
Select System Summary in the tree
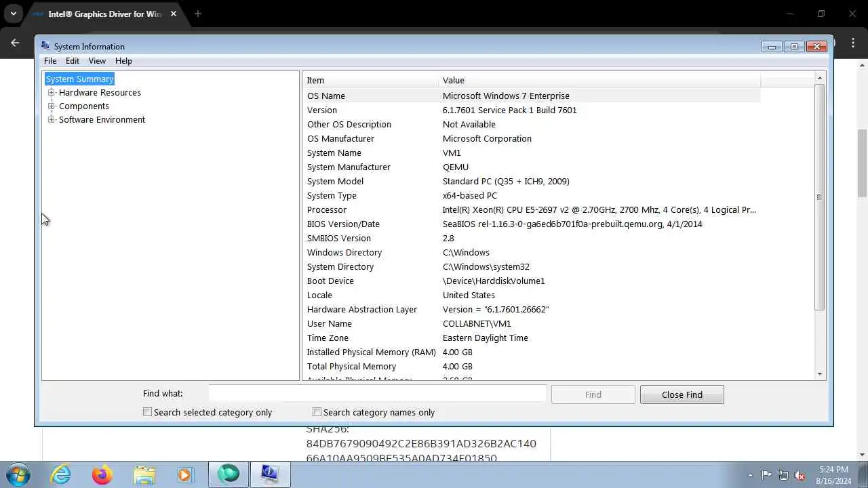pyautogui.click(x=79, y=79)
